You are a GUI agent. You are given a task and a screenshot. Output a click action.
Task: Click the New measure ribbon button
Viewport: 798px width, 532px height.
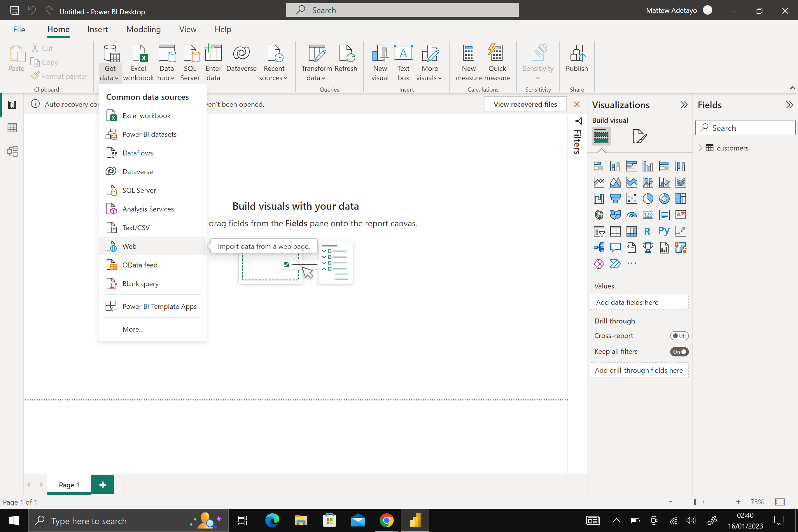click(468, 63)
